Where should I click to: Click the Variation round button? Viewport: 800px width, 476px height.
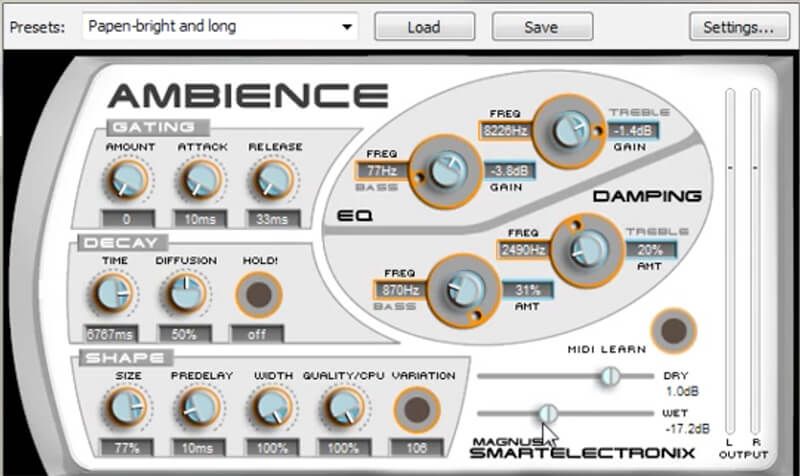417,410
